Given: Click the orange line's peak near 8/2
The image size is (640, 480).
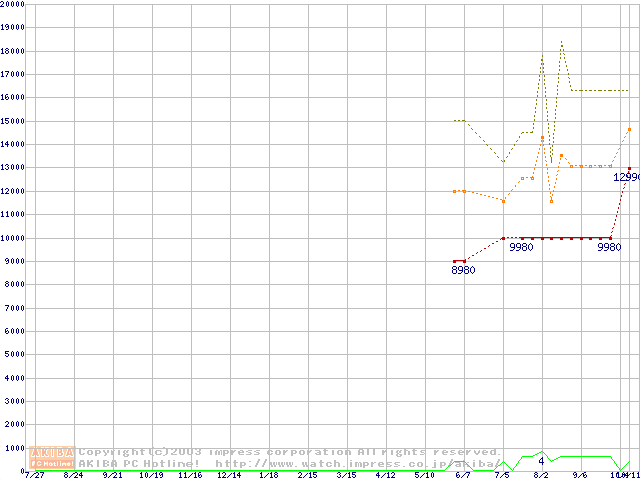Looking at the screenshot, I should [542, 137].
